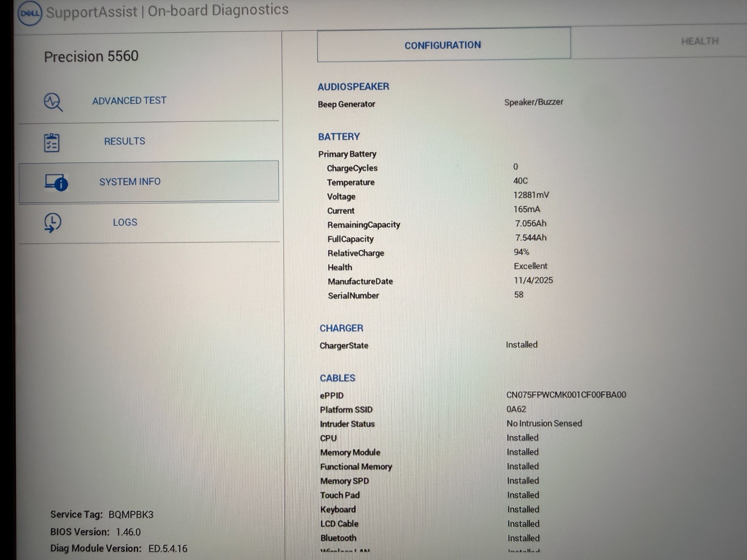Switch to the CONFIGURATION tab
The width and height of the screenshot is (747, 560).
tap(444, 45)
